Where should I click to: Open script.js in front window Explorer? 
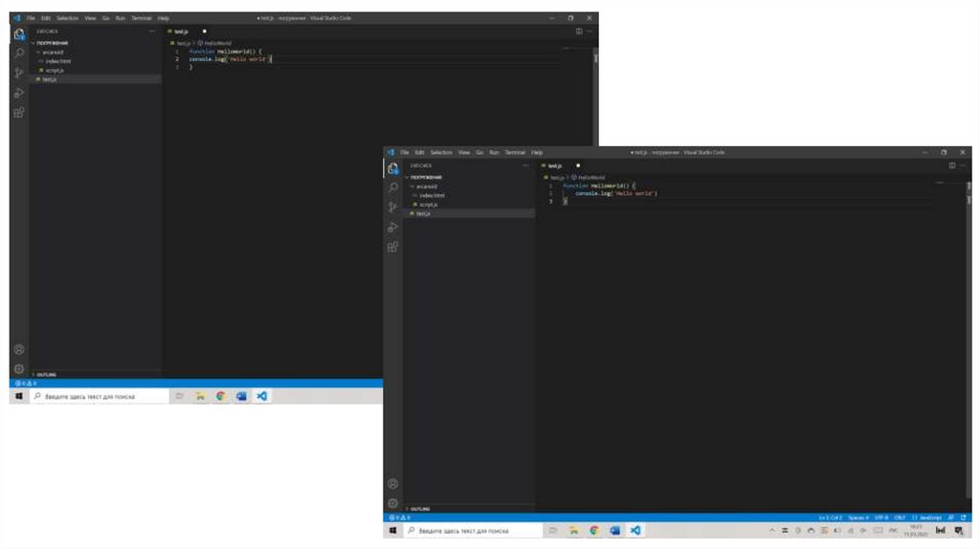pyautogui.click(x=428, y=205)
